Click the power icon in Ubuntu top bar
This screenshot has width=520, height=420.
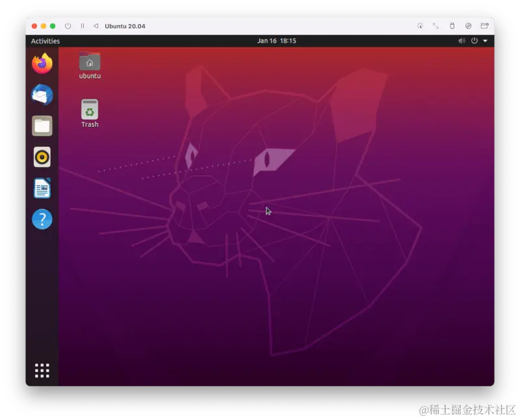coord(474,41)
